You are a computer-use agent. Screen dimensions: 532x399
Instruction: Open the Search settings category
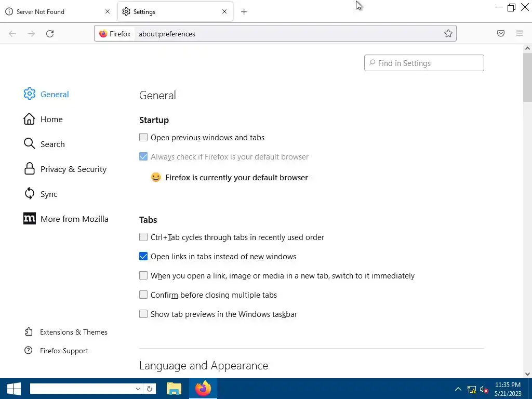52,144
